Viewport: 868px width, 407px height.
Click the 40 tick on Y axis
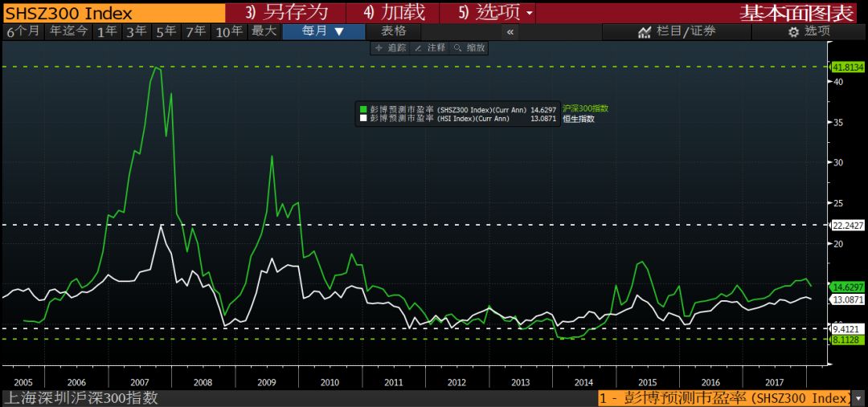[837, 81]
